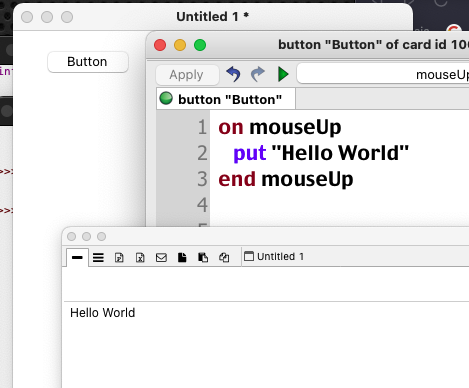Click the Untitled 1 * window title bar
Viewport: 469px width, 388px height.
213,17
